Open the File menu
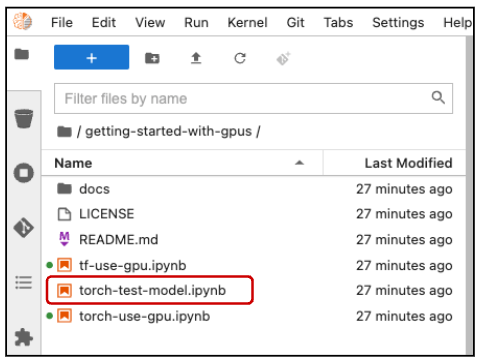The image size is (481, 361). [62, 23]
